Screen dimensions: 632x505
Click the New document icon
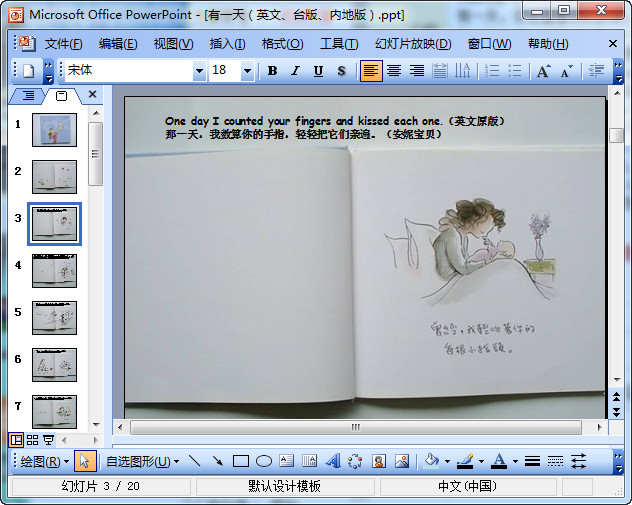coord(29,71)
